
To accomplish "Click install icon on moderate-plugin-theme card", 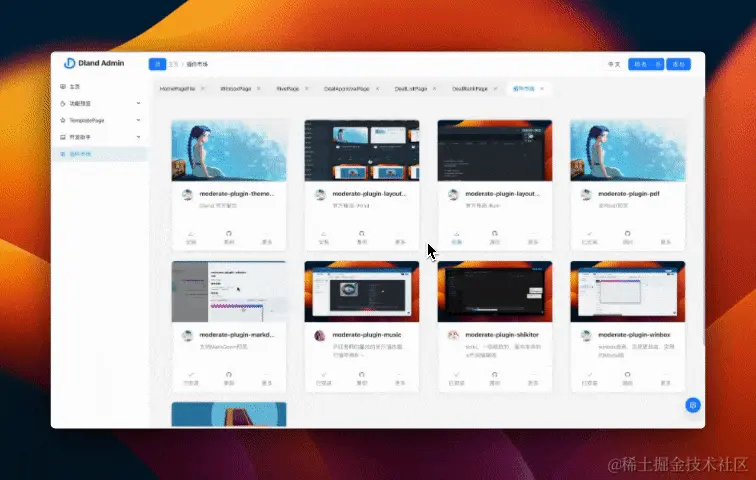I will pyautogui.click(x=191, y=234).
